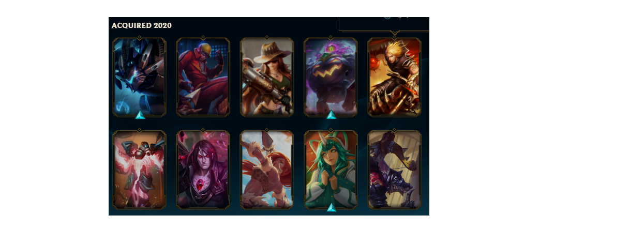The width and height of the screenshot is (644, 246).
Task: Click tooltip box above the blond biker skin
Action: click(384, 24)
